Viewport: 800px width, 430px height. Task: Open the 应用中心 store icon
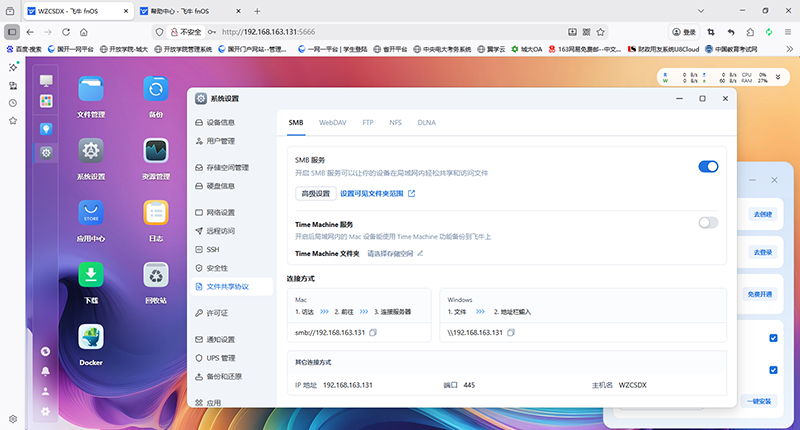91,213
